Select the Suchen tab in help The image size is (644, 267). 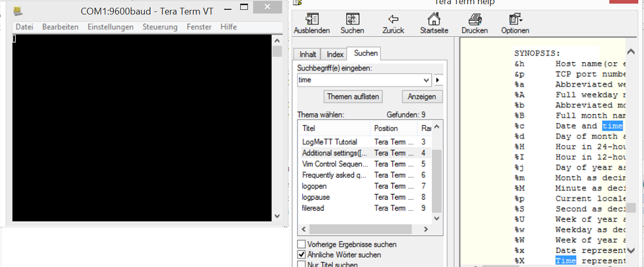(364, 53)
